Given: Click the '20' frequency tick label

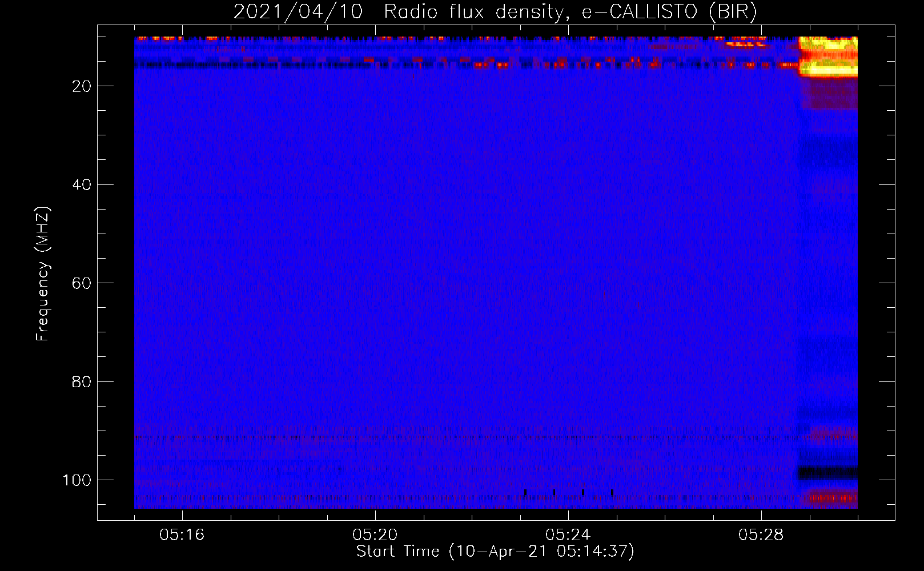Looking at the screenshot, I should 82,86.
